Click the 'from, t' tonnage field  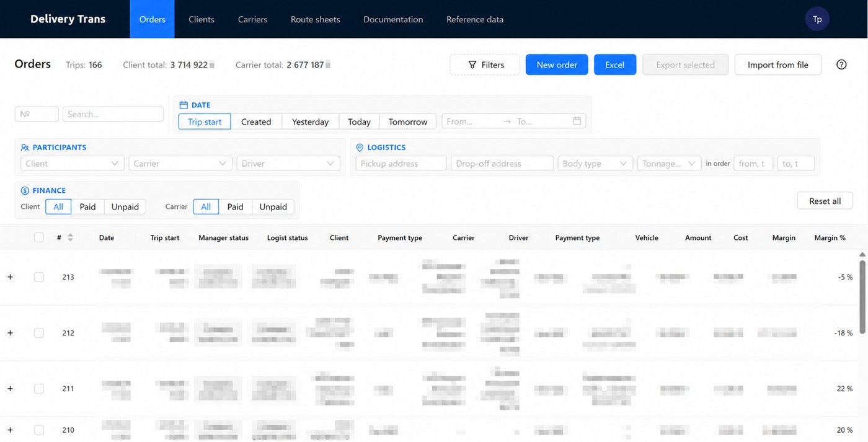pyautogui.click(x=753, y=164)
